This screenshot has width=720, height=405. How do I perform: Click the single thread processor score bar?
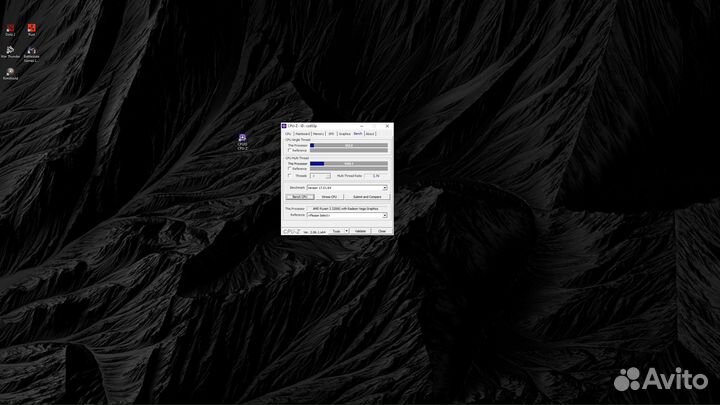[349, 145]
